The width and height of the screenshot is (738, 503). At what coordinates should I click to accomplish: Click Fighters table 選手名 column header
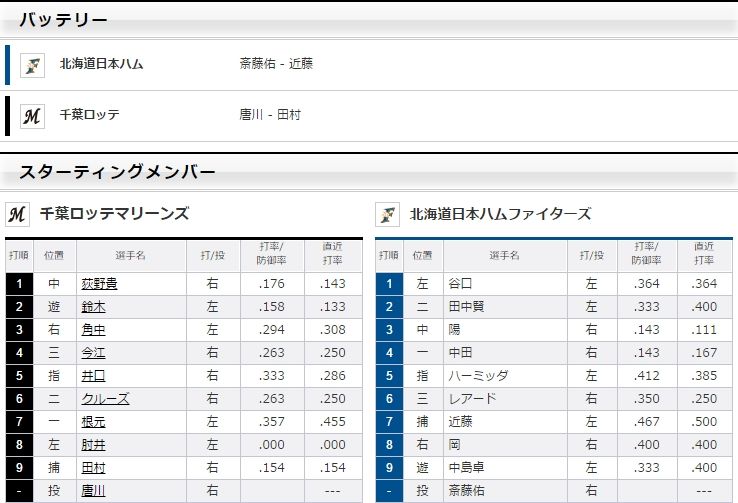pos(505,256)
